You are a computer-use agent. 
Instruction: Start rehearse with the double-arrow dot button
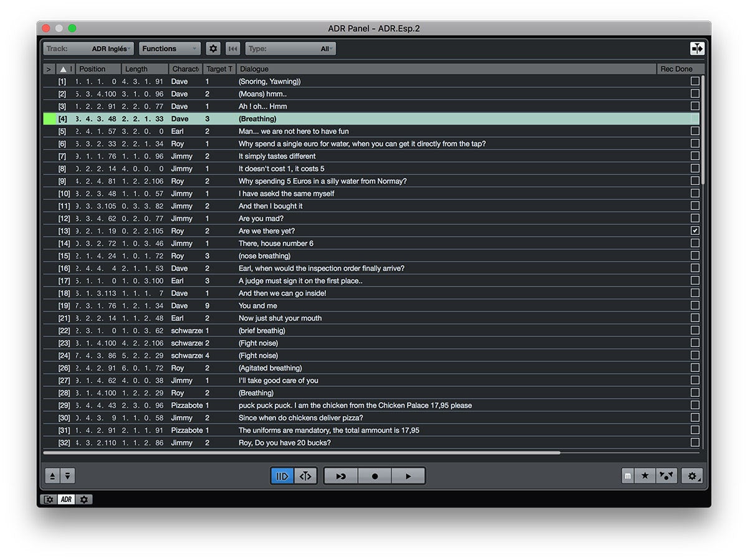[x=342, y=476]
